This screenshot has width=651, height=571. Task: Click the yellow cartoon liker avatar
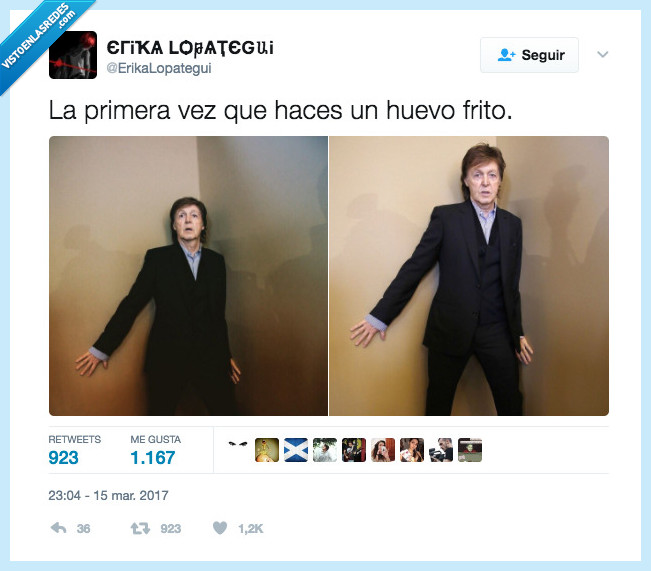click(267, 450)
